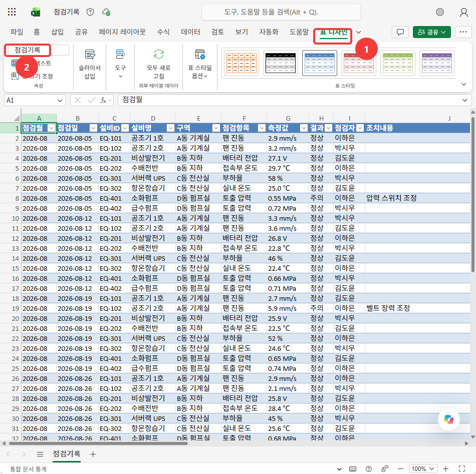Expand the formula bar chevron
Screen dimensions: 476x474
(464, 100)
